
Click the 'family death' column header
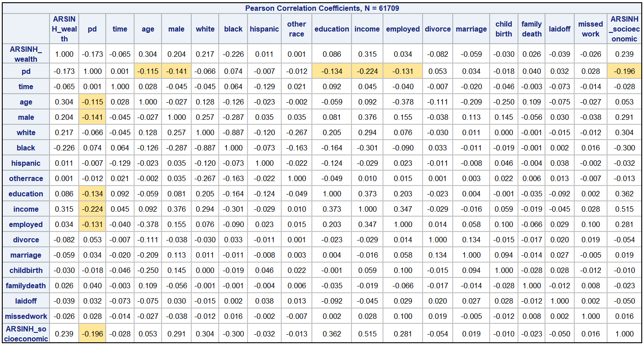(531, 29)
